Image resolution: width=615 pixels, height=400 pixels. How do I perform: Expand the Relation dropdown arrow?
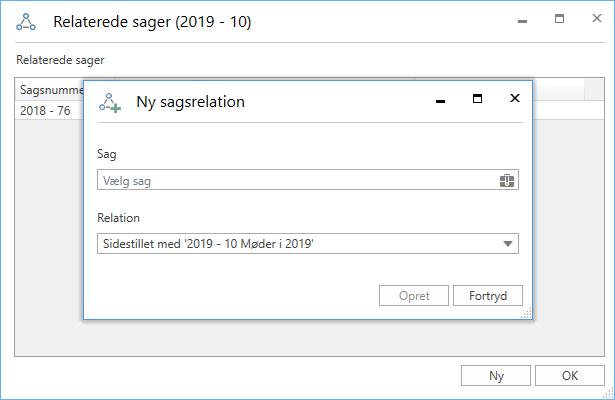[x=507, y=244]
